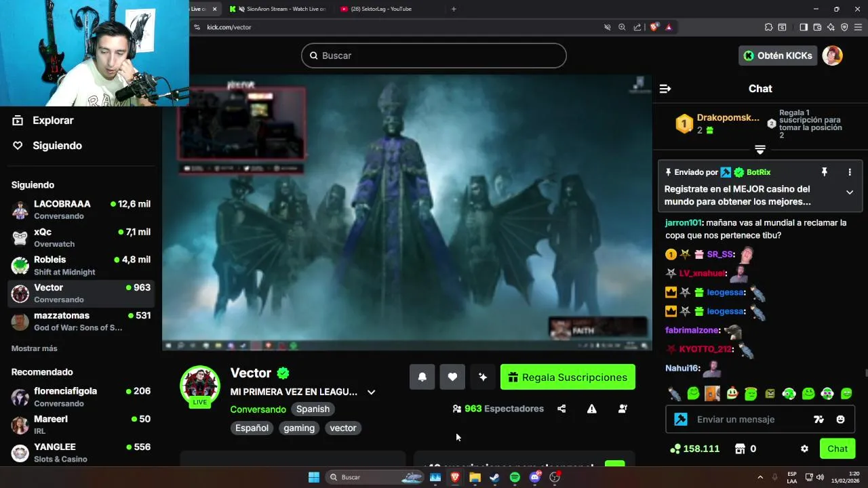Screen dimensions: 868x488
Task: Click share page icon in address bar
Action: pyautogui.click(x=637, y=27)
